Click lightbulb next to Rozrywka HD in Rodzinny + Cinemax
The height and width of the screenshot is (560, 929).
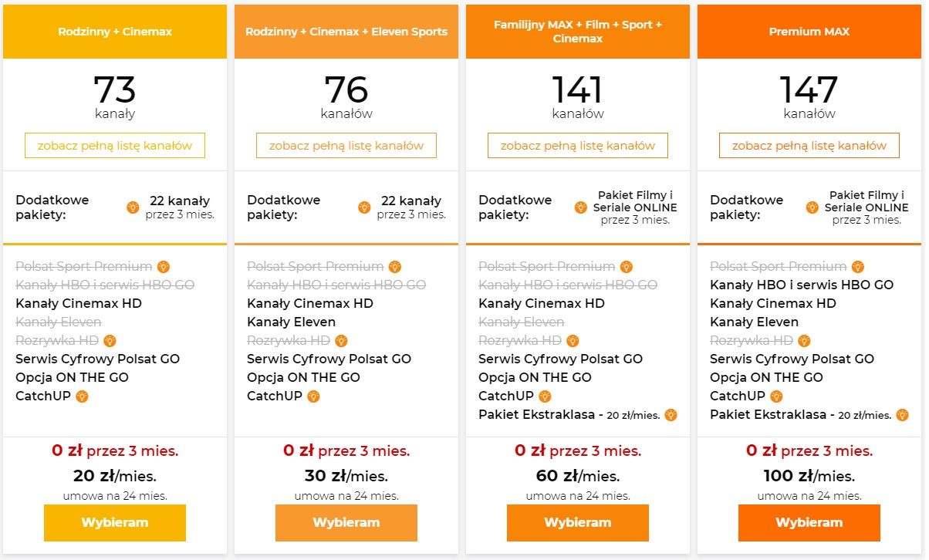[110, 341]
